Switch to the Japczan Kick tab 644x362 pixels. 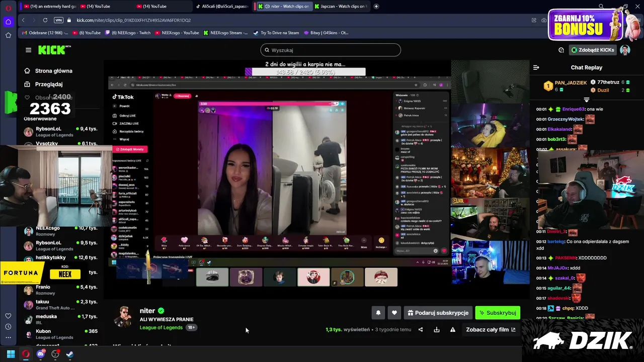[x=341, y=7]
